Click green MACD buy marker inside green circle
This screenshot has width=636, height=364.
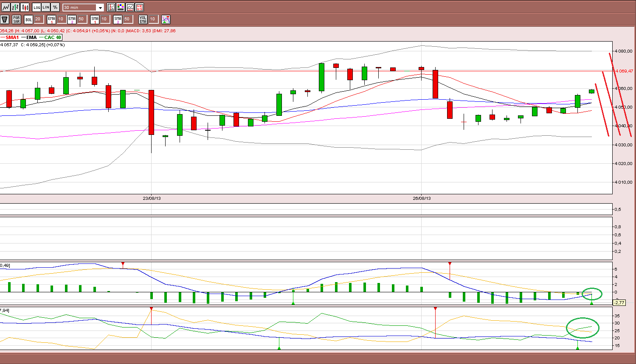(x=591, y=303)
